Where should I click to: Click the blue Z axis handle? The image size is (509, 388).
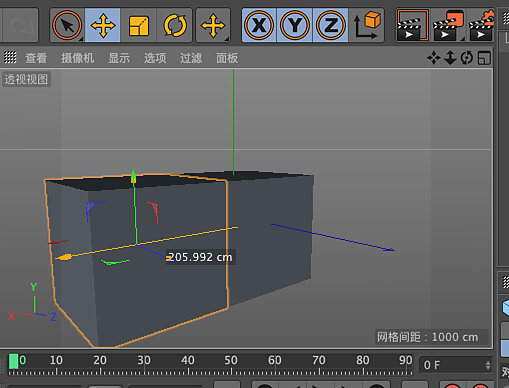(x=169, y=258)
